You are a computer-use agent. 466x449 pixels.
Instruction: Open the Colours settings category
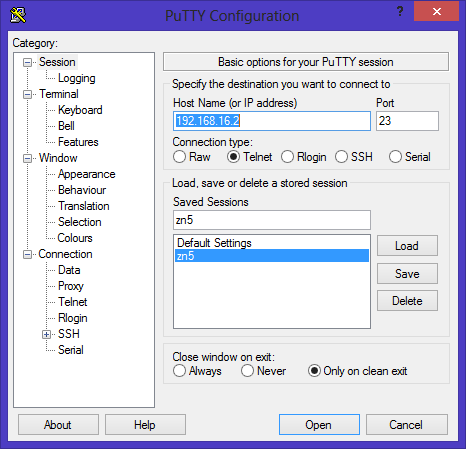pos(75,238)
